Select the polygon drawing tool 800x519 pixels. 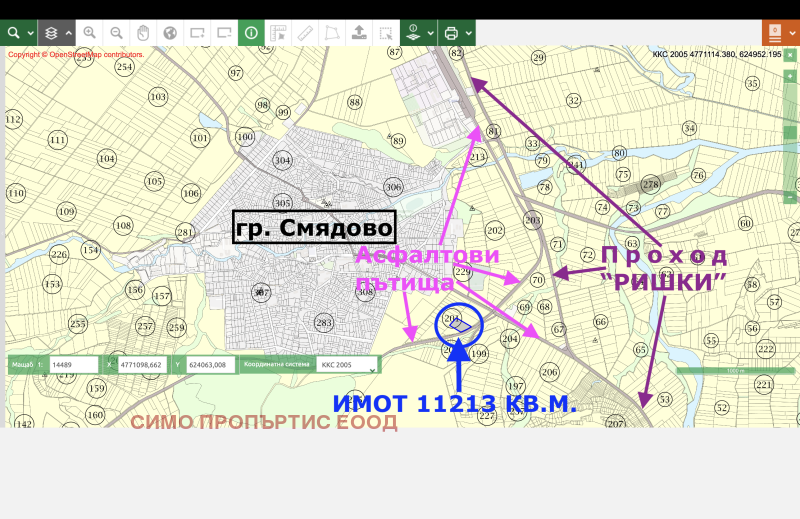click(332, 32)
